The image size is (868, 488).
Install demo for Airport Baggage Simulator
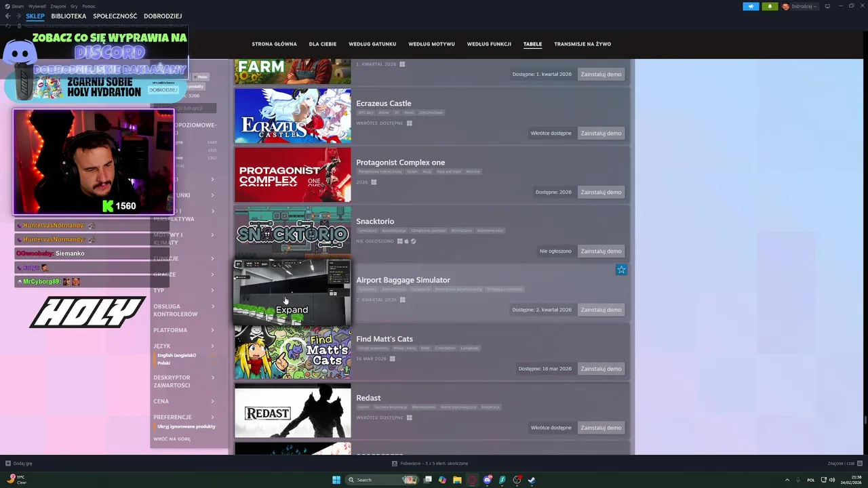click(601, 310)
